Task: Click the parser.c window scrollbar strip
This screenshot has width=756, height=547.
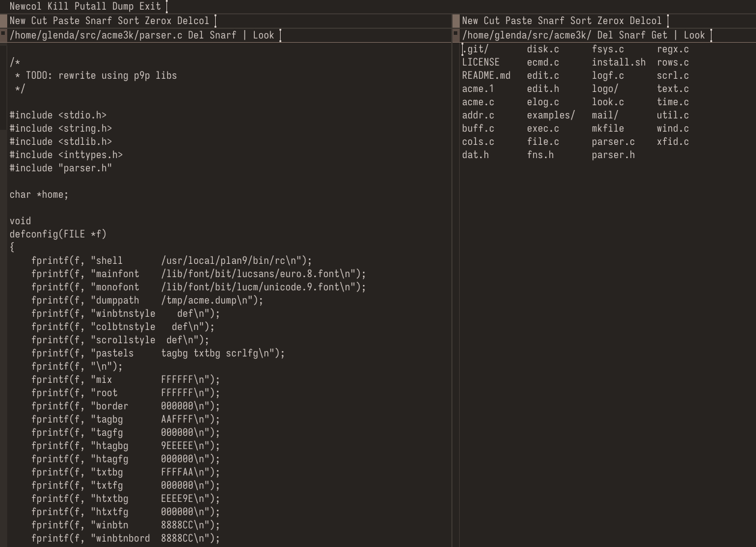Action: (3, 295)
